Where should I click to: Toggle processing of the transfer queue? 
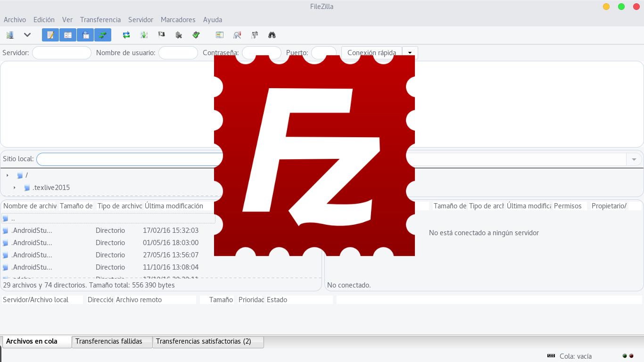click(144, 35)
